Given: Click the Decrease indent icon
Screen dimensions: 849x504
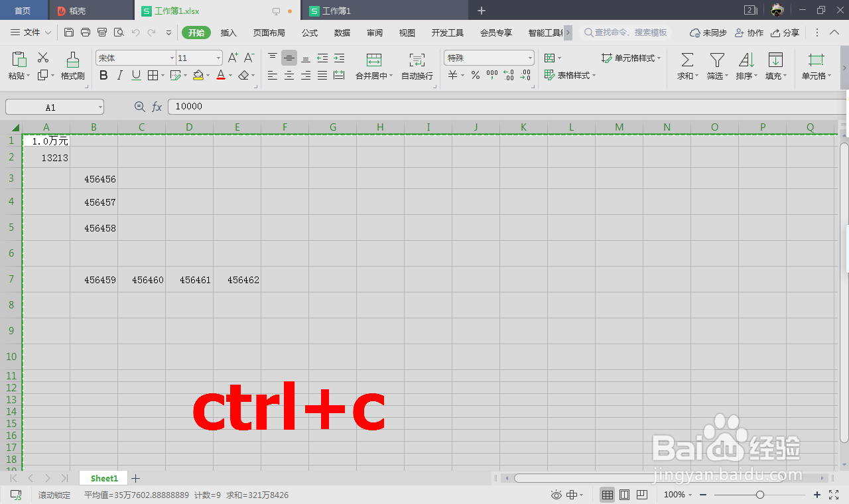Looking at the screenshot, I should tap(322, 58).
